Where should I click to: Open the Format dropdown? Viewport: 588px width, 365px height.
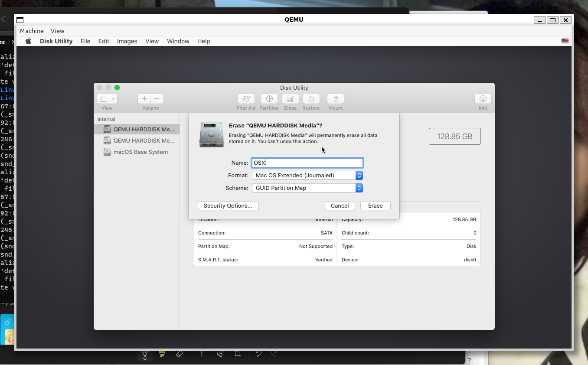307,175
